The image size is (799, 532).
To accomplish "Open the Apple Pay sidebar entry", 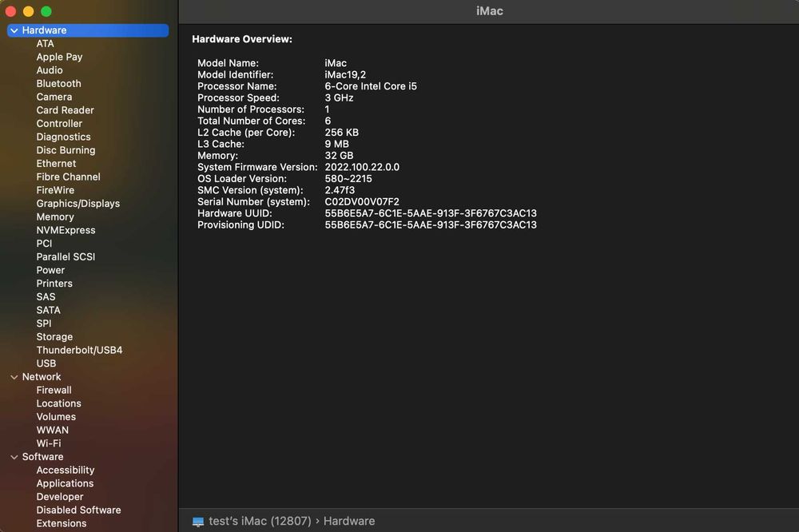I will (x=59, y=57).
